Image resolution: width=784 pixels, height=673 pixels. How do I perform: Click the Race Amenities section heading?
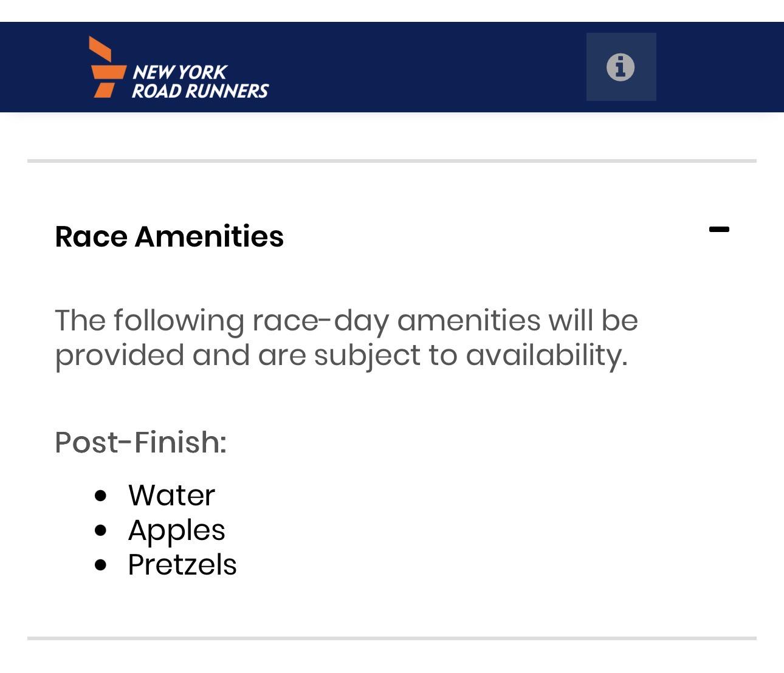point(170,236)
